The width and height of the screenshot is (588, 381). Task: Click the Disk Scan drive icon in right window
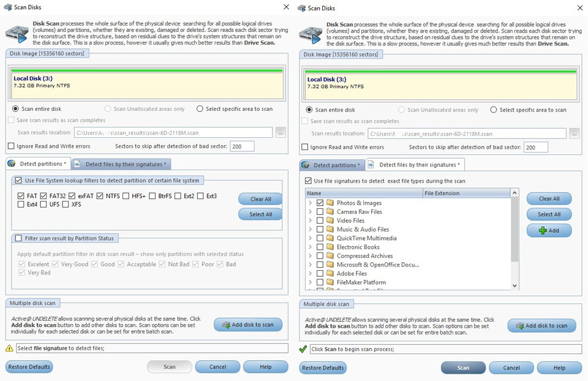(311, 35)
